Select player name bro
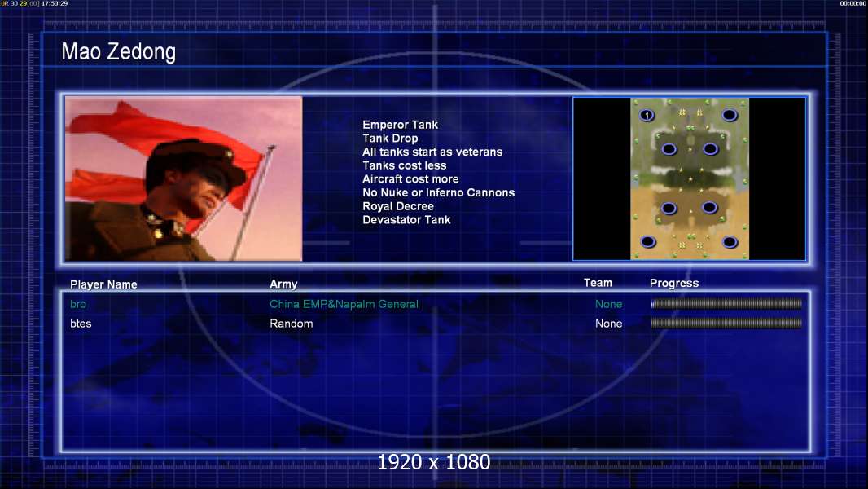Image resolution: width=868 pixels, height=489 pixels. coord(78,304)
